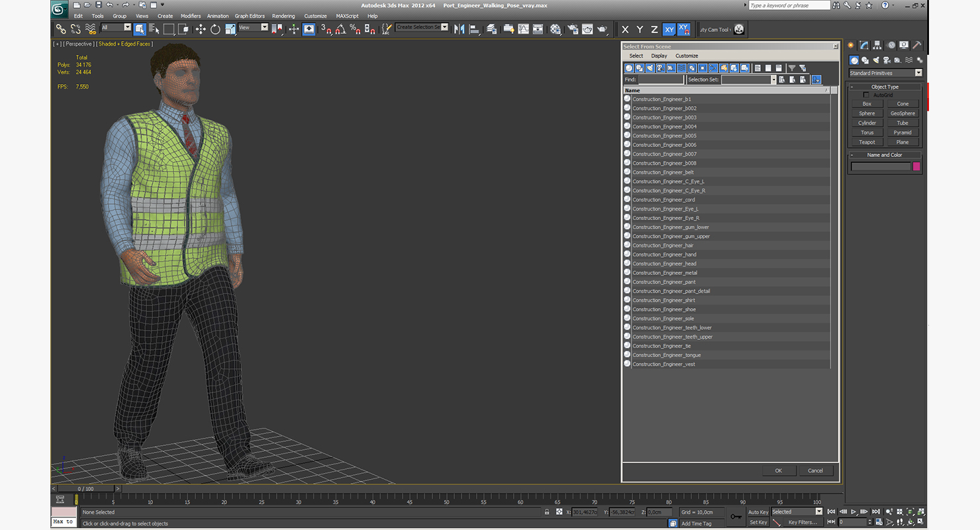980x530 pixels.
Task: Toggle Display Shapes filter in Select From Scene
Action: [640, 68]
